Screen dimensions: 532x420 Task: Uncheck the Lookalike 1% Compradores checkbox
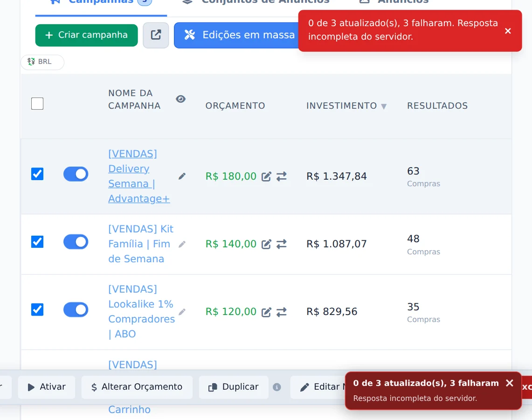[x=37, y=309]
